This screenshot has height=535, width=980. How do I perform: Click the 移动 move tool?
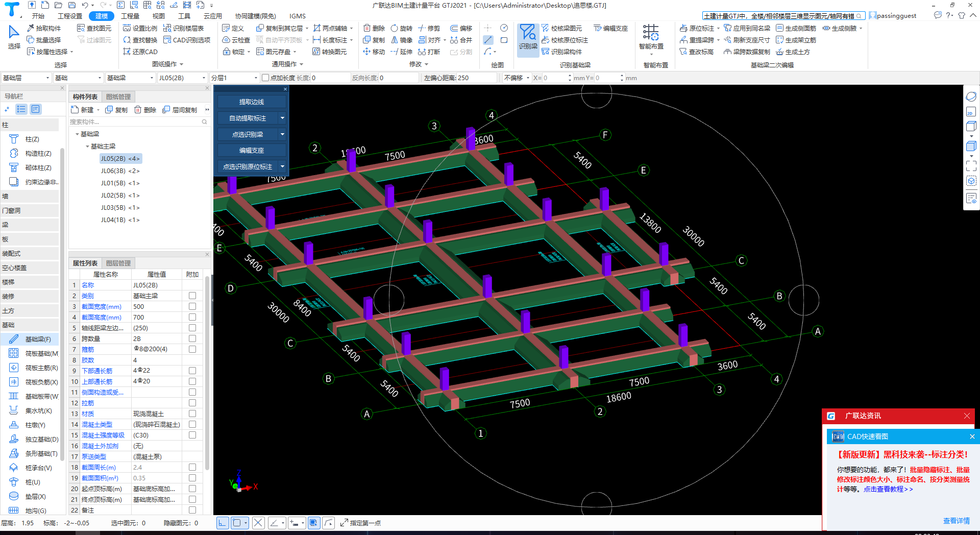click(374, 52)
